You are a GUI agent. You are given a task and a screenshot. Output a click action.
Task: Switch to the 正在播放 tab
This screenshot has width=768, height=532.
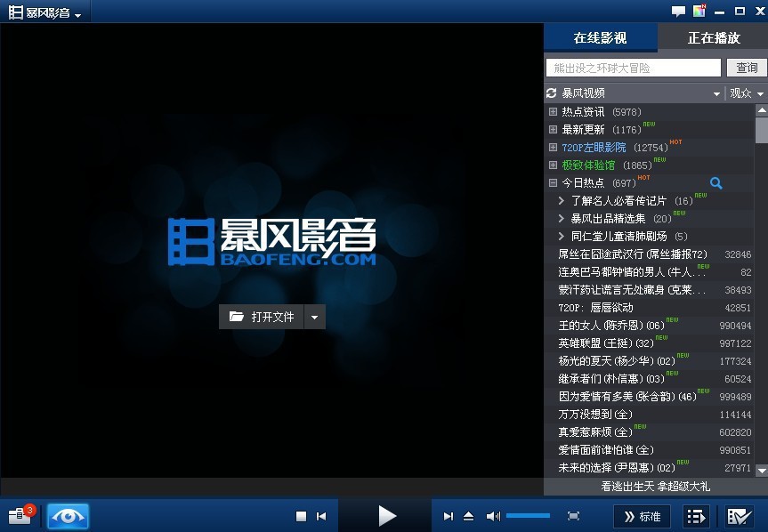(713, 38)
